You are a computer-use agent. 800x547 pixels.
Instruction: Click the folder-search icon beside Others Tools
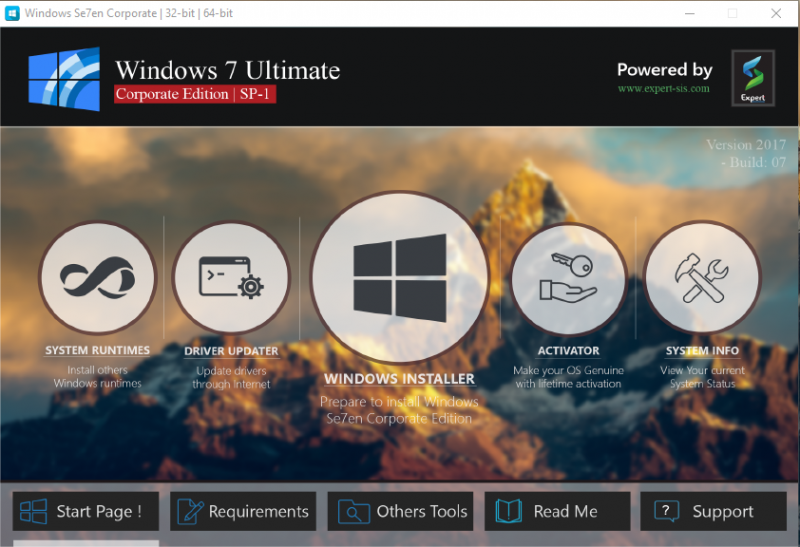click(x=354, y=511)
